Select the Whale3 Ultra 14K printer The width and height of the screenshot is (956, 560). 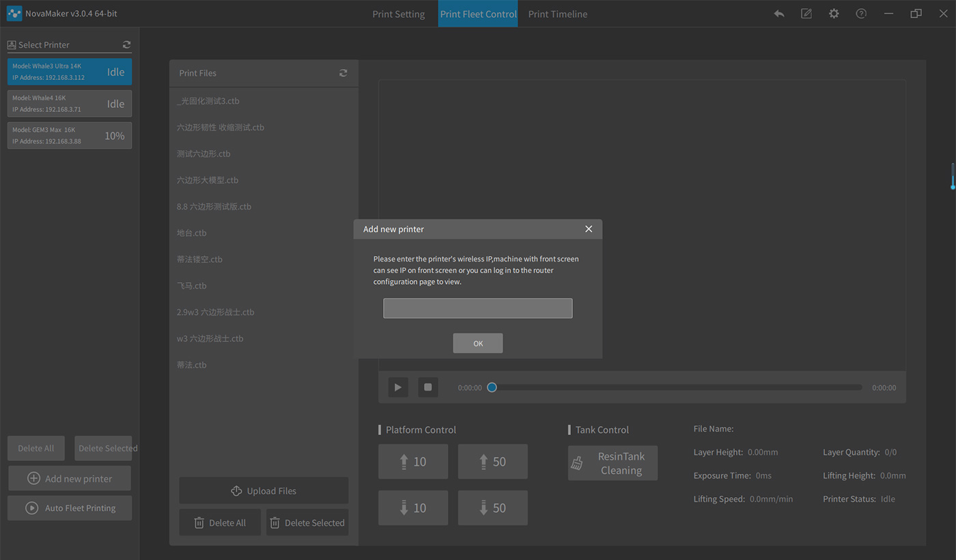pyautogui.click(x=70, y=72)
